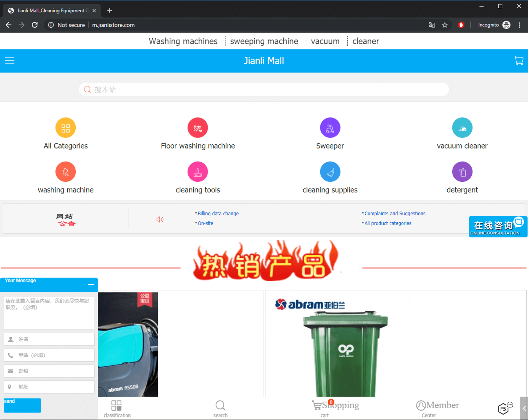The image size is (528, 420).
Task: Go to classification bottom tab
Action: [117, 409]
